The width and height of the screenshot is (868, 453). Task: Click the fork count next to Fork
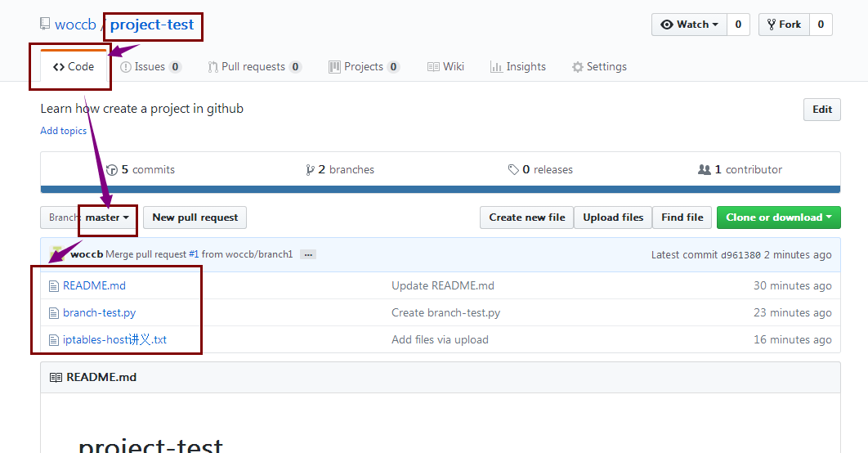tap(821, 25)
